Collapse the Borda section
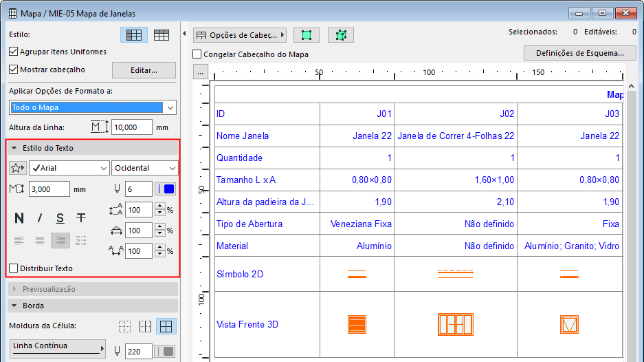Viewport: 644px width, 362px height. coord(93,306)
